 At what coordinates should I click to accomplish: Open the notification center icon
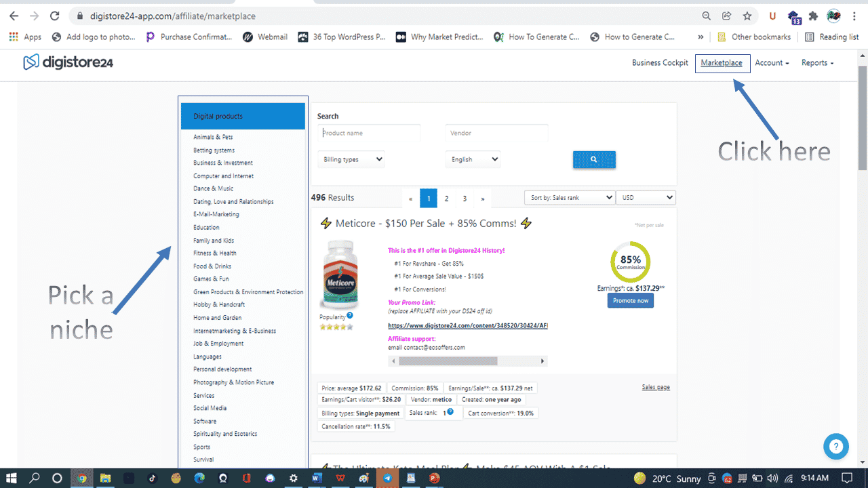coord(847,478)
